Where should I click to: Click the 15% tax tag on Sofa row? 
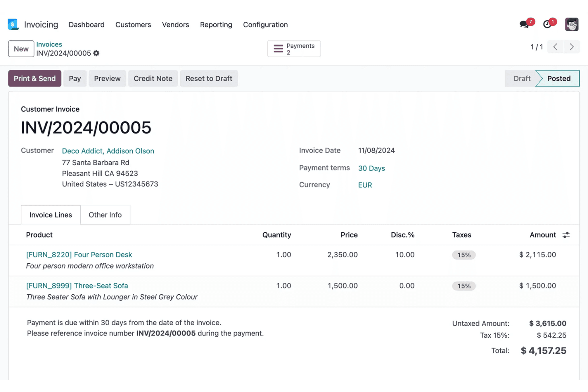pos(464,286)
